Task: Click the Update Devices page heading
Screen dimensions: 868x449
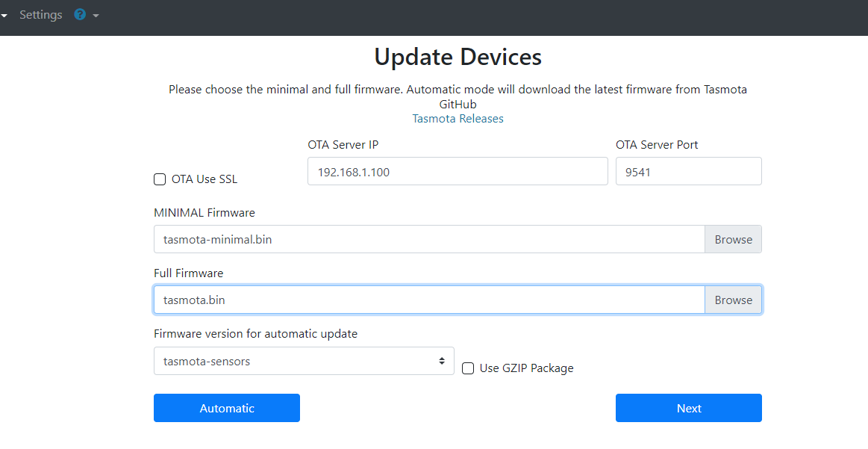Action: click(x=458, y=57)
